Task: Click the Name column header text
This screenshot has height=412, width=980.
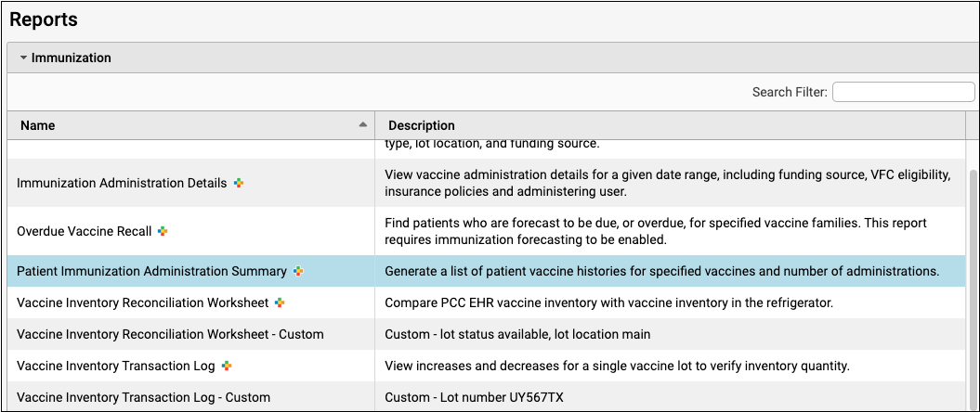Action: click(38, 125)
